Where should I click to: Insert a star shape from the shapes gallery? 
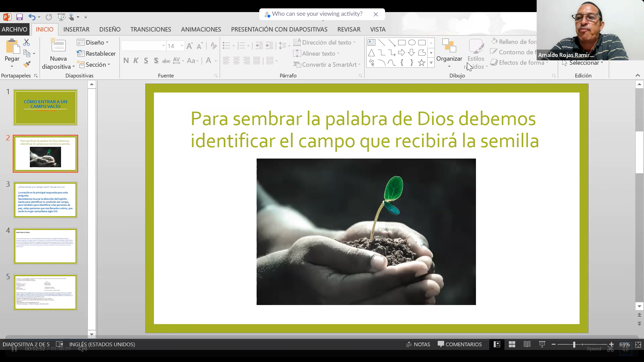click(x=422, y=63)
